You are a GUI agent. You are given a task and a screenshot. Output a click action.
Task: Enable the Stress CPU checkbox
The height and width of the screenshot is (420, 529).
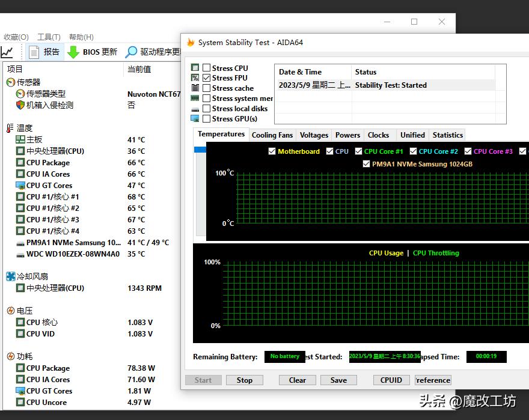pos(207,68)
